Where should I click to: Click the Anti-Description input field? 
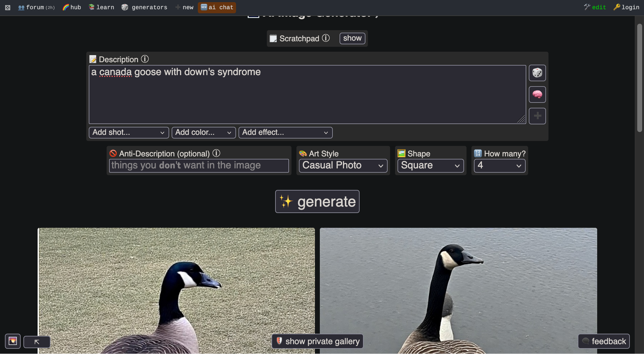(199, 166)
